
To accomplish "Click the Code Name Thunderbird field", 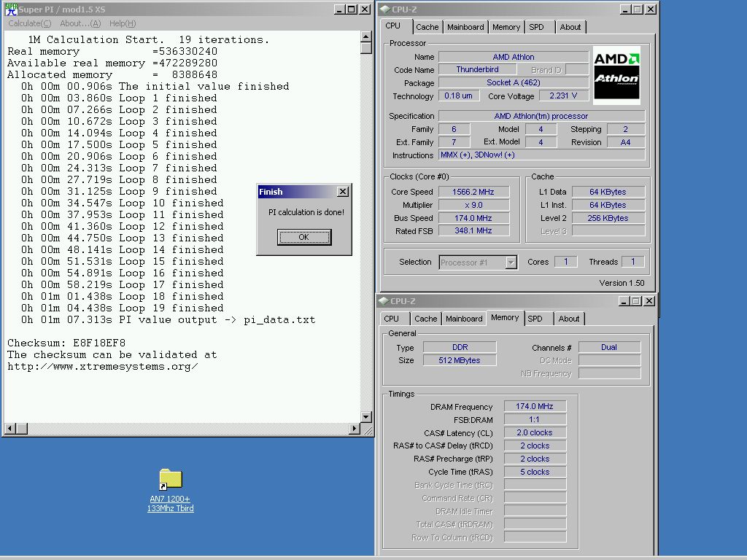I will coord(477,69).
